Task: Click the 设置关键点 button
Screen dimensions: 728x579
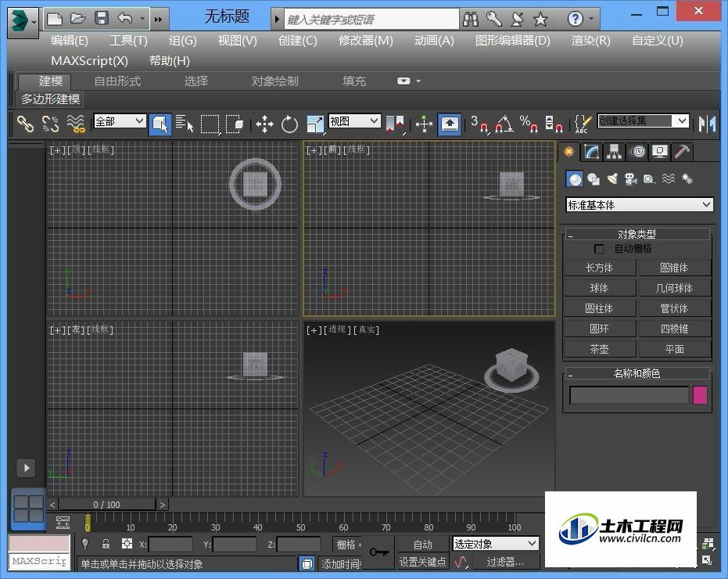Action: [x=422, y=562]
